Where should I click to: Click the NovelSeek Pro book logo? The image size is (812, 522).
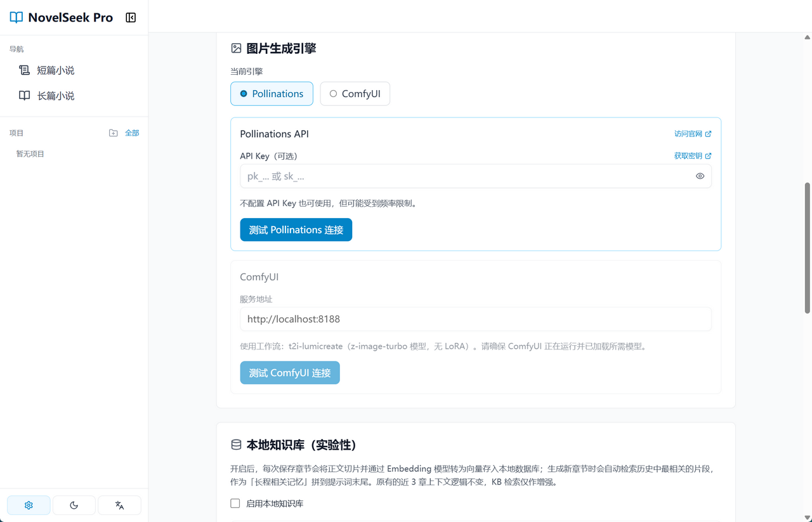[16, 17]
